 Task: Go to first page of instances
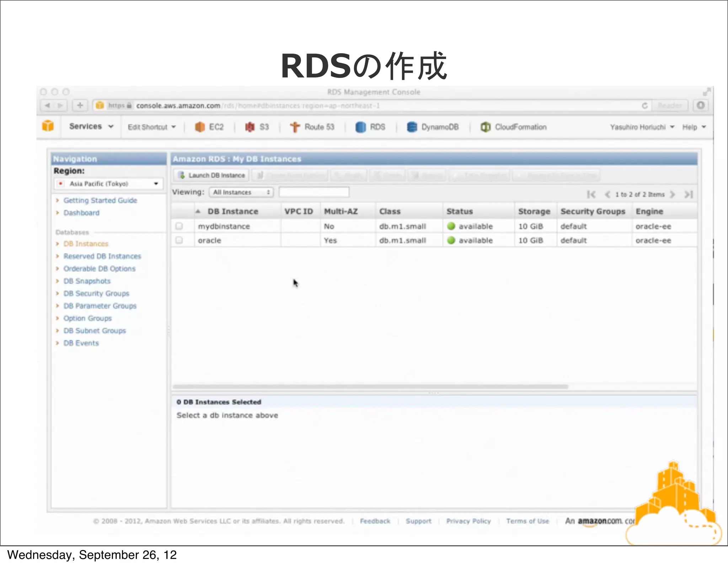click(x=591, y=194)
